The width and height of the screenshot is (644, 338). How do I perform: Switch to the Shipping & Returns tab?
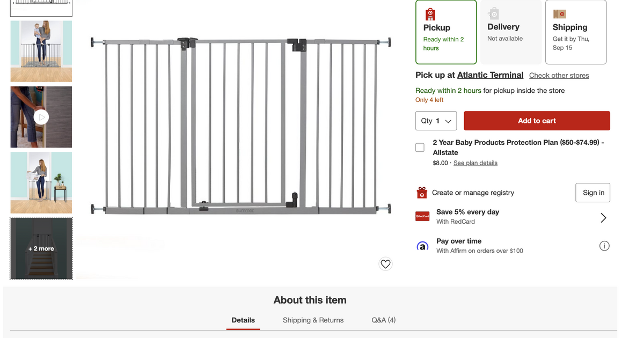pos(313,320)
